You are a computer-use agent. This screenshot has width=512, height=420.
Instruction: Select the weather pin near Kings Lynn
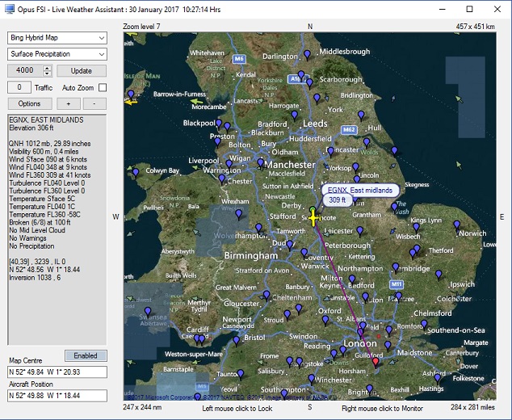tap(416, 227)
